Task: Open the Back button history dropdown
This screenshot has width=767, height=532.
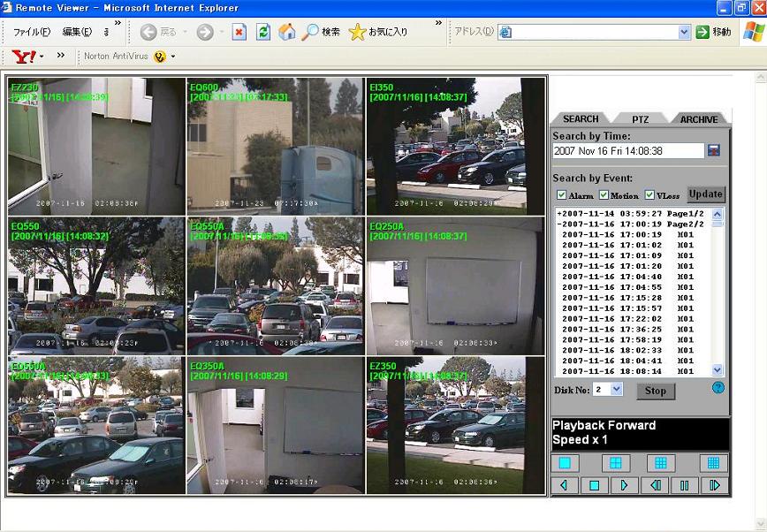Action: pyautogui.click(x=186, y=33)
